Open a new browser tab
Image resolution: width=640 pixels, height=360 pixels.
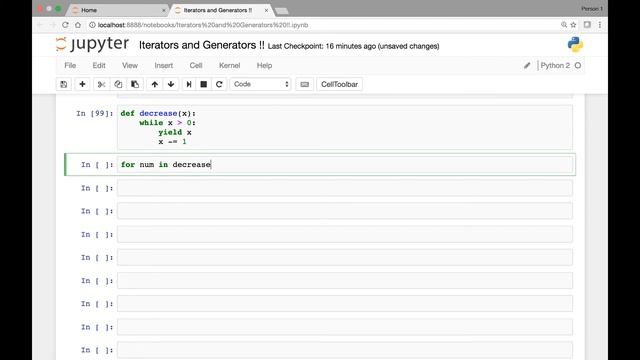(x=282, y=11)
